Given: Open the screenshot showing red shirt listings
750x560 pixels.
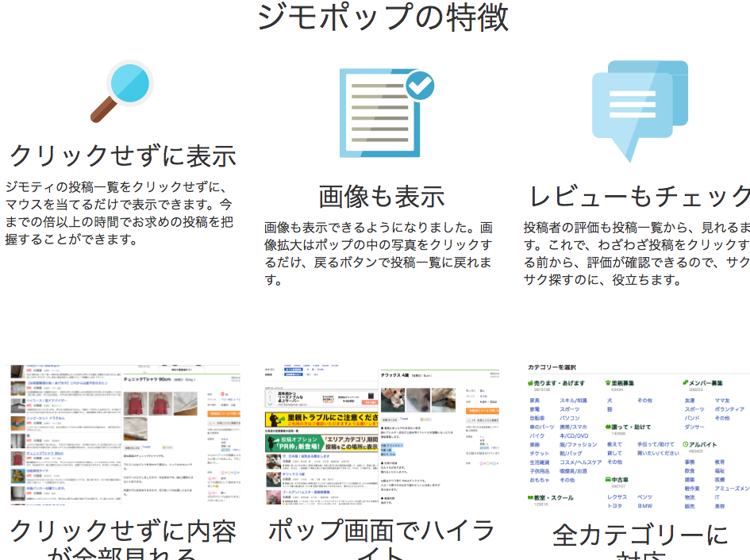Looking at the screenshot, I should pos(122,435).
